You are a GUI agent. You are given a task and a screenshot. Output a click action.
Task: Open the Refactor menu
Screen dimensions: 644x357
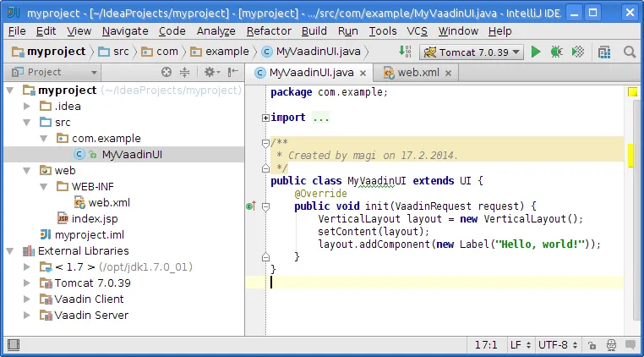(269, 30)
